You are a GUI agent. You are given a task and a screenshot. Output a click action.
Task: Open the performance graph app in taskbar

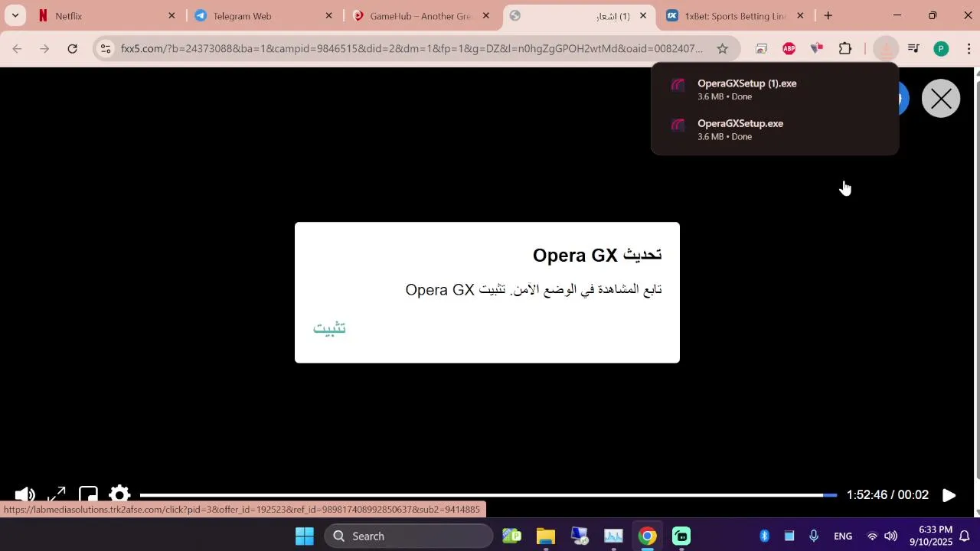(613, 536)
